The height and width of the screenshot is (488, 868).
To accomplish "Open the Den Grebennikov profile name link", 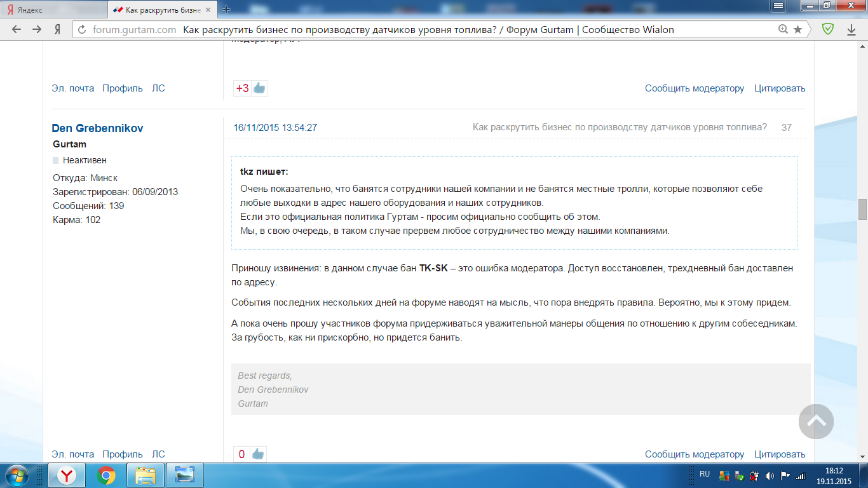I will coord(97,128).
